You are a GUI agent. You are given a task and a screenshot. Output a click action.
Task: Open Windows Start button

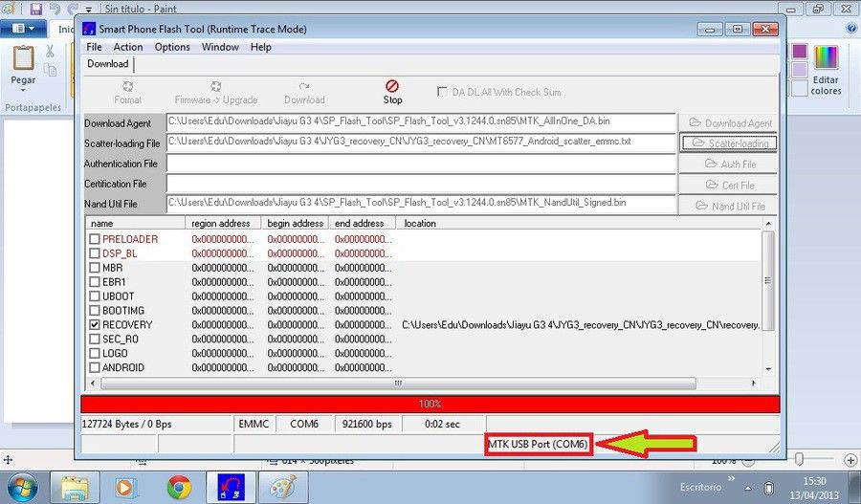23,487
